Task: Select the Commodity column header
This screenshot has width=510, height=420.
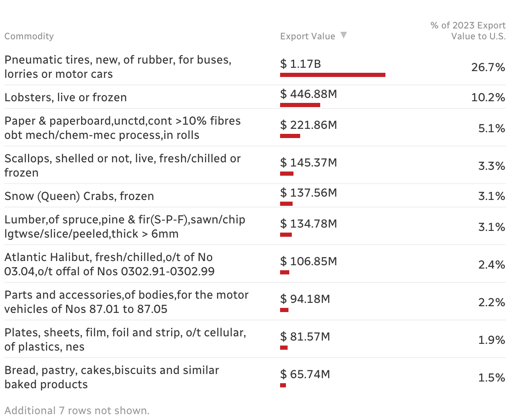Action: (29, 36)
